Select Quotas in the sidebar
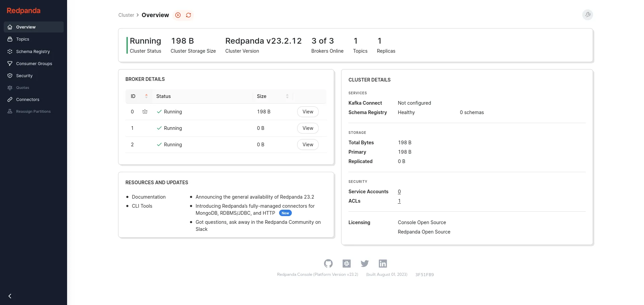The width and height of the screenshot is (644, 305). click(34, 88)
